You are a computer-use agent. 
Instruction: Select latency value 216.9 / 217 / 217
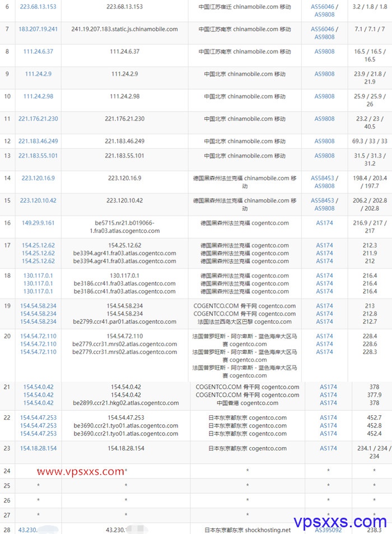click(x=370, y=227)
